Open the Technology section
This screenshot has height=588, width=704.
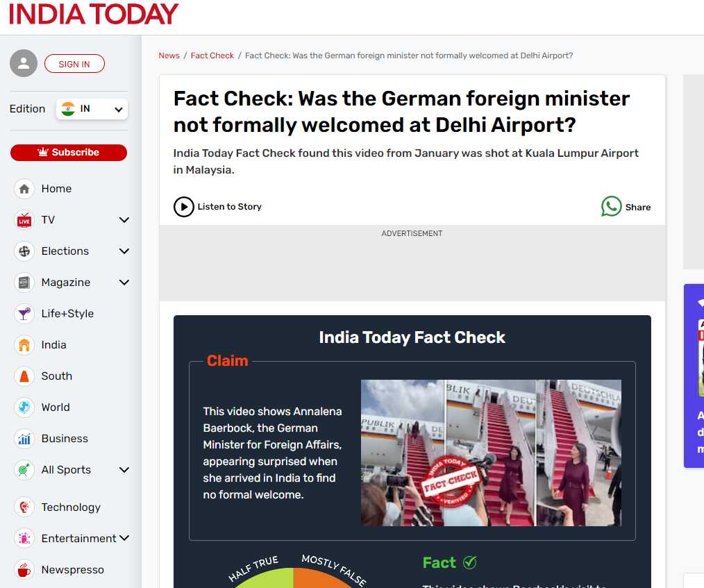[x=71, y=507]
